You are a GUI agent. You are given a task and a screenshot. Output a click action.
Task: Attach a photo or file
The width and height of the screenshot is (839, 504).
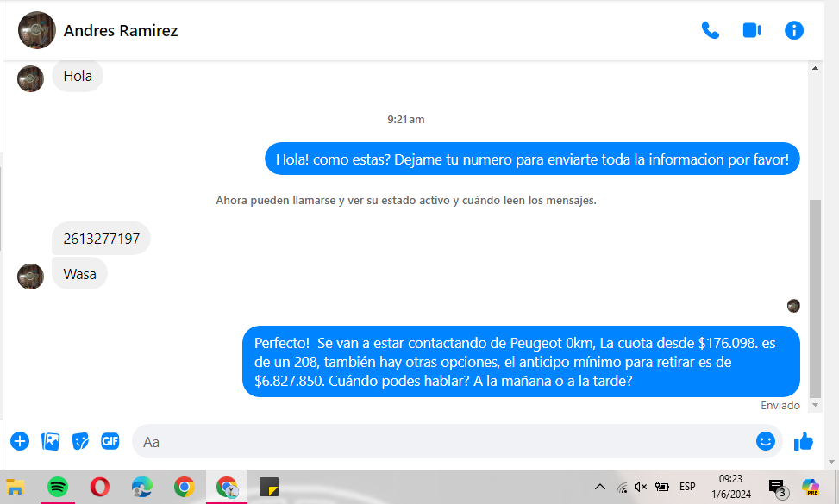coord(50,441)
